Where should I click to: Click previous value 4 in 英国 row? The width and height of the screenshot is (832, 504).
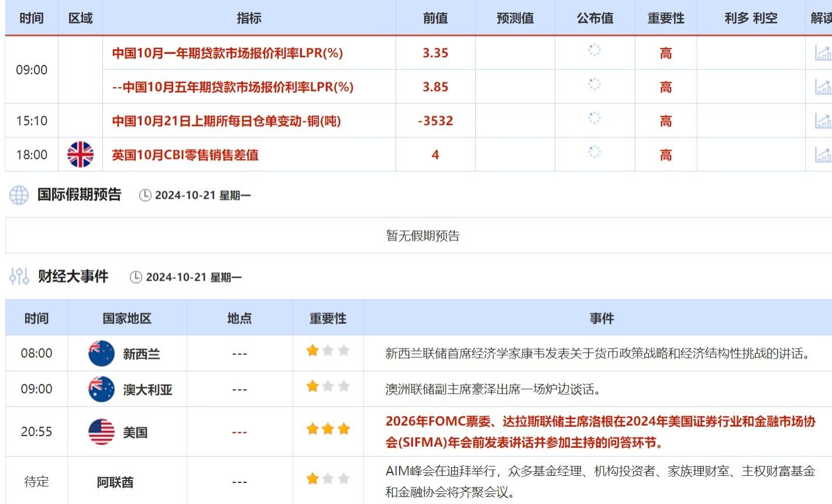[x=435, y=155]
